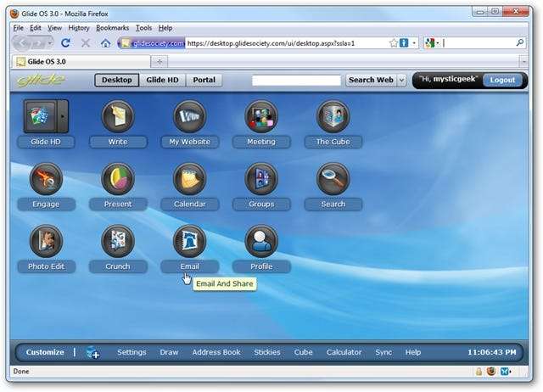Open Settings in the bottom bar
Screen dimensions: 543x392
(132, 352)
